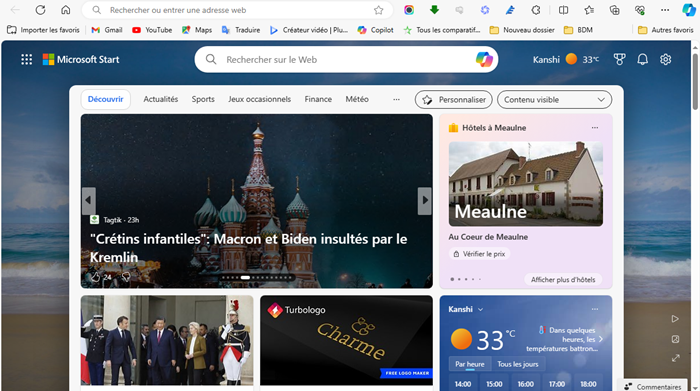The height and width of the screenshot is (391, 700).
Task: Go to next carousel story arrow
Action: (425, 200)
